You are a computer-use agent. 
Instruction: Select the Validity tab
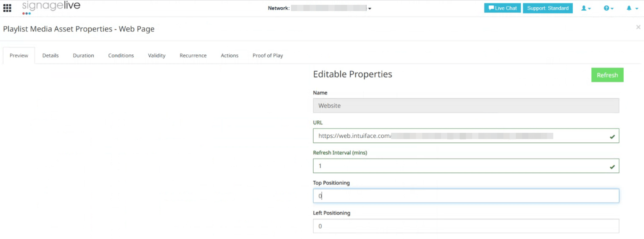coord(157,56)
